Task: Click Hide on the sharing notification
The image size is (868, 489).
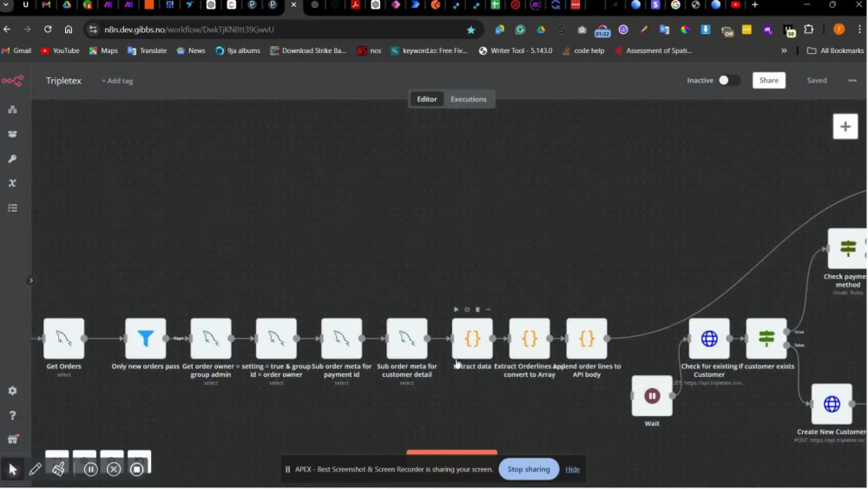Action: point(572,469)
